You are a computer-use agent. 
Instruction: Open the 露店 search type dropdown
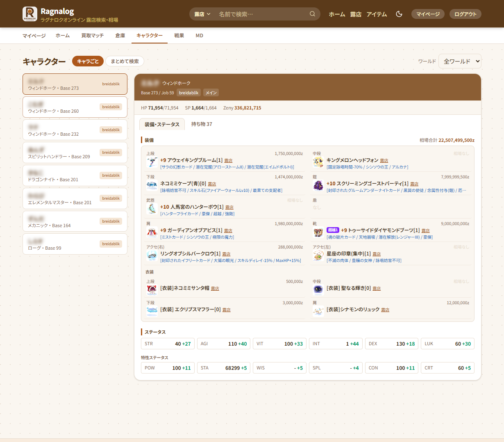202,14
